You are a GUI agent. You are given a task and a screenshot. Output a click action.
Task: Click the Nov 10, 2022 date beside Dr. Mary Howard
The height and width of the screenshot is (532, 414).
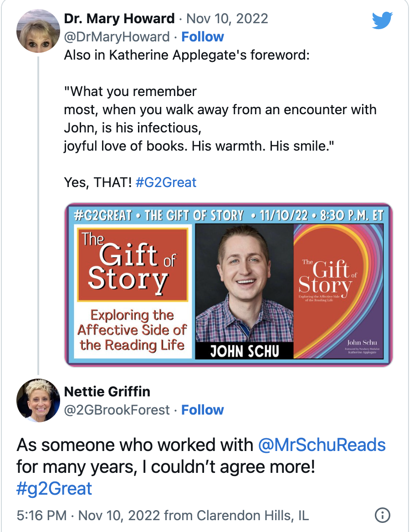pyautogui.click(x=227, y=19)
